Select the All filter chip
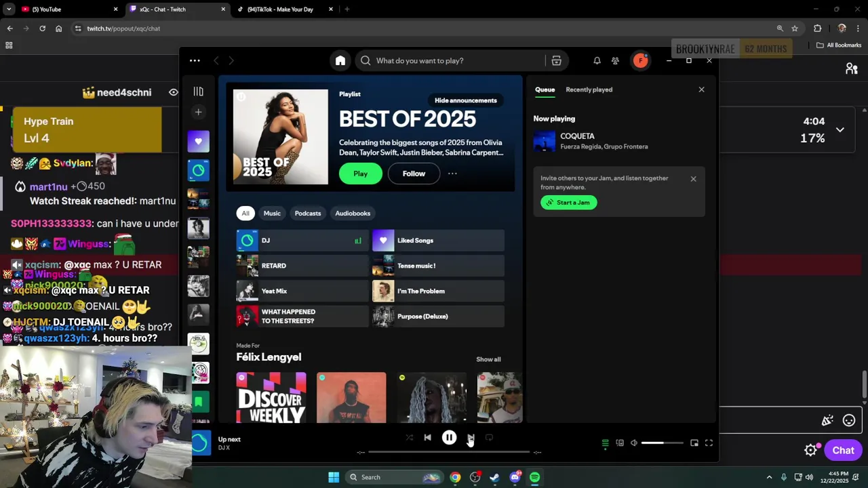Screen dimensions: 868x488 click(x=245, y=213)
